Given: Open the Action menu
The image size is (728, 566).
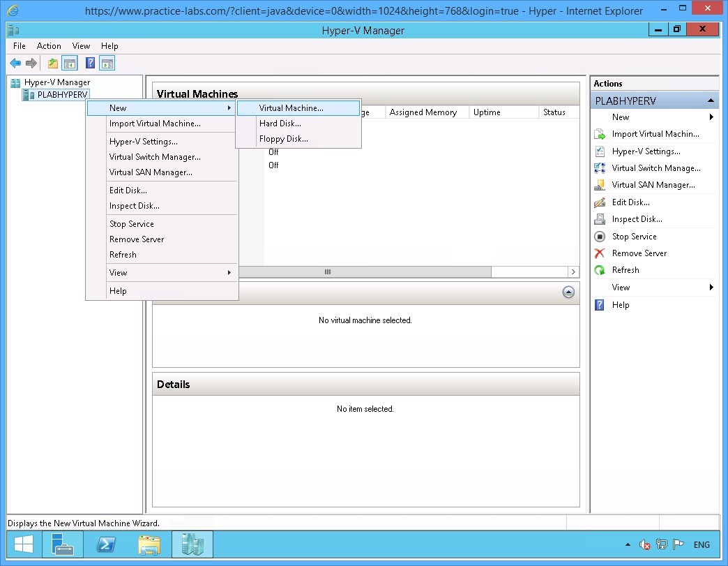Looking at the screenshot, I should tap(49, 46).
